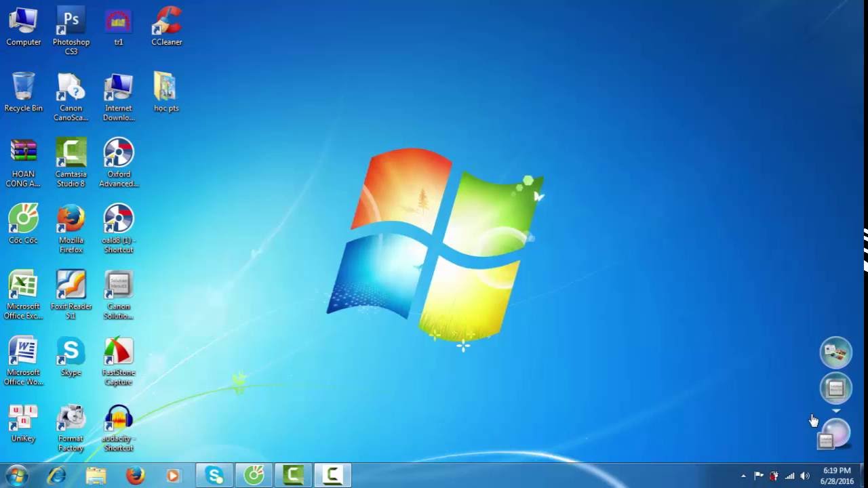This screenshot has height=488, width=868.
Task: Open Windows Media Player from the taskbar
Action: (174, 476)
